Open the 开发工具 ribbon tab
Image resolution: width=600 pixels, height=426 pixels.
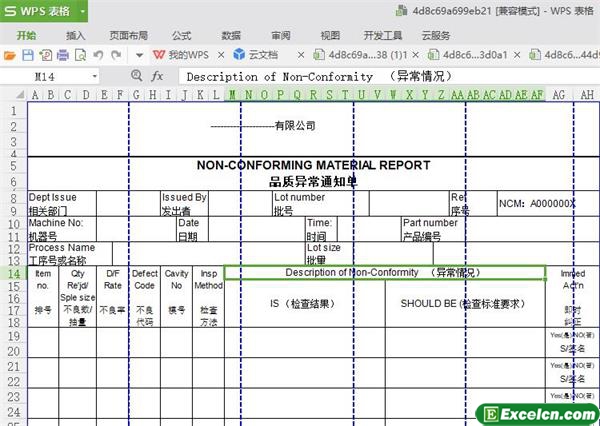pos(383,34)
